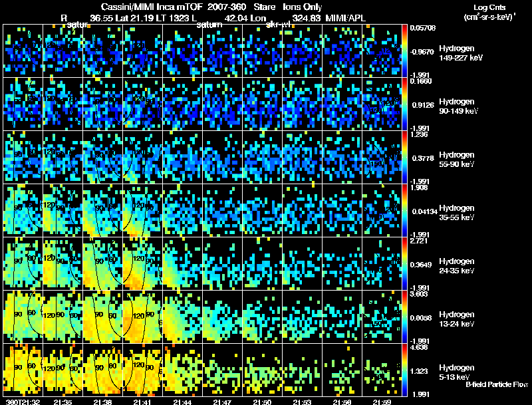Select the 'Hydrogen 90-149 keV' row label
Screen dimensions: 532x405
458,106
